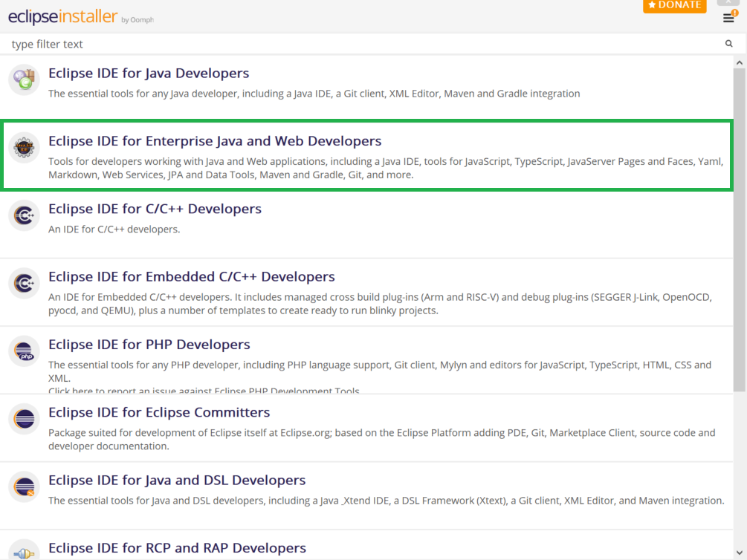Focus the 'type filter text' search field
Screen dimensions: 747x560
pos(364,45)
